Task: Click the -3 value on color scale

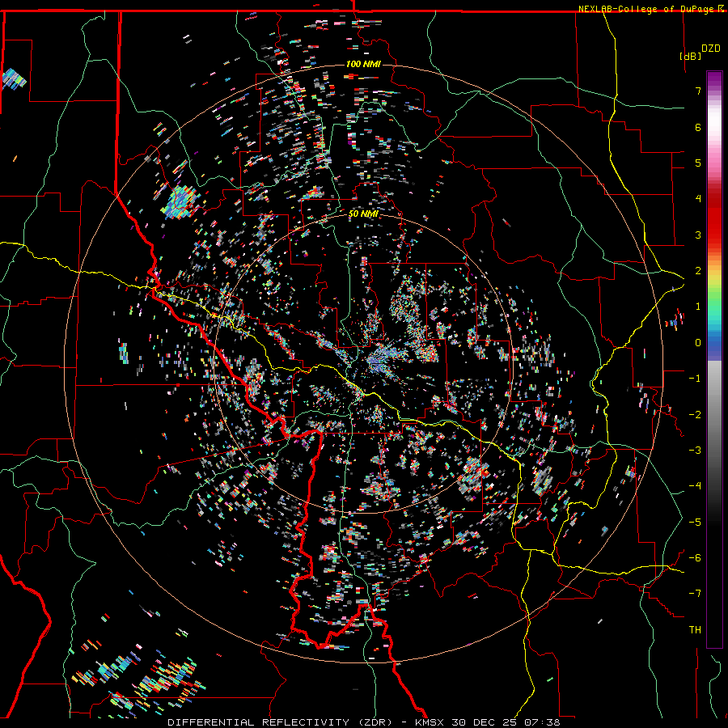Action: point(695,451)
